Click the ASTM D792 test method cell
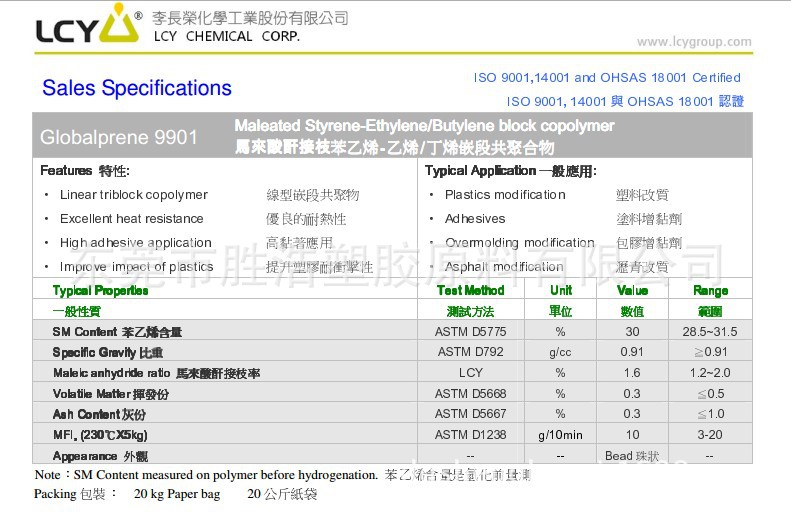791x512 pixels. [x=470, y=352]
